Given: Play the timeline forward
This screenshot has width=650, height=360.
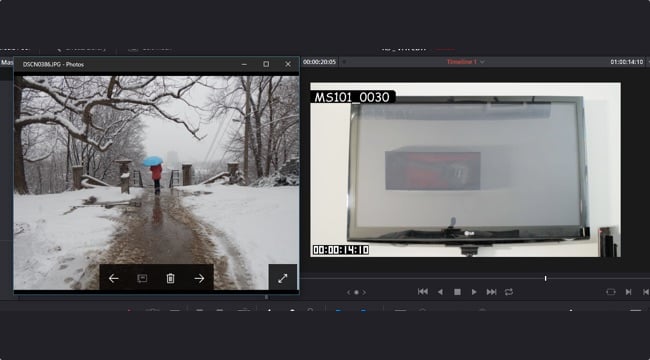Looking at the screenshot, I should pyautogui.click(x=474, y=292).
